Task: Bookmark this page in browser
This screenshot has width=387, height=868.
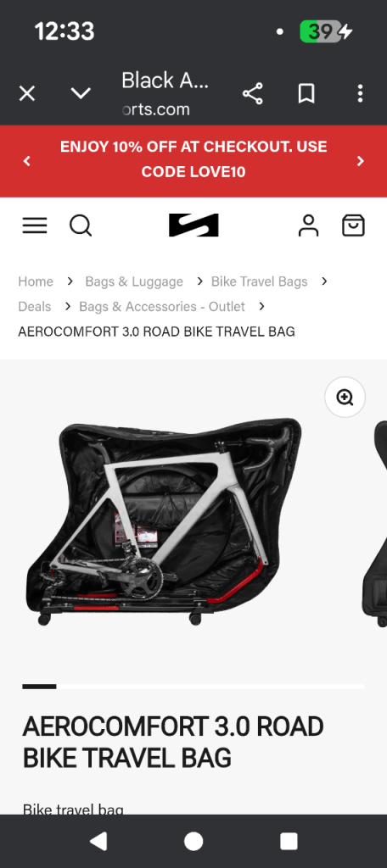Action: 306,93
